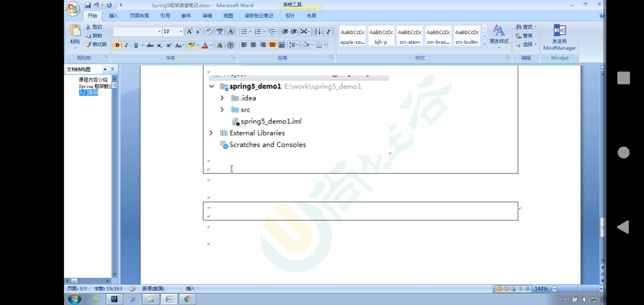This screenshot has width=644, height=305.
Task: Select the apple-co... style thumbnail
Action: [x=353, y=36]
